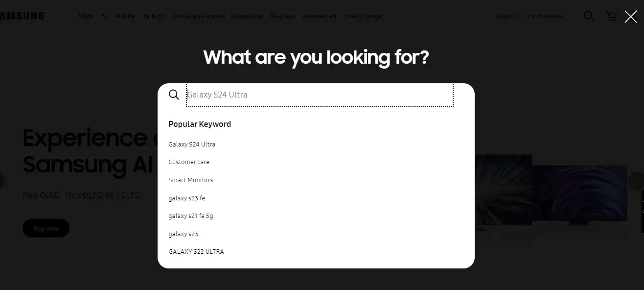Select the GALAXY S22 ULTRA suggestion

coord(196,251)
